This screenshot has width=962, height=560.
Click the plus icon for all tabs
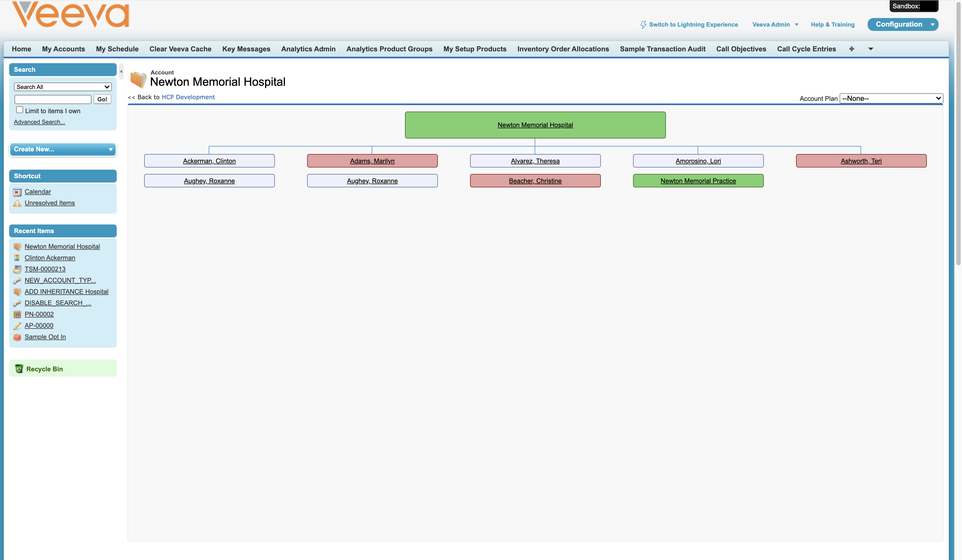point(851,49)
